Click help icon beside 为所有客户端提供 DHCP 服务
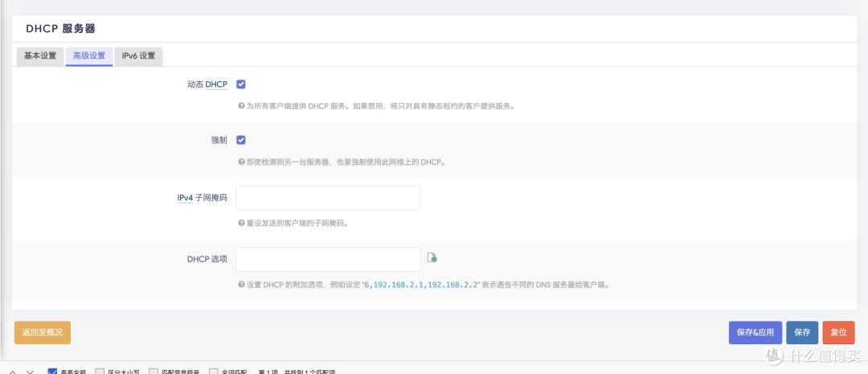The height and width of the screenshot is (374, 868). pyautogui.click(x=241, y=105)
